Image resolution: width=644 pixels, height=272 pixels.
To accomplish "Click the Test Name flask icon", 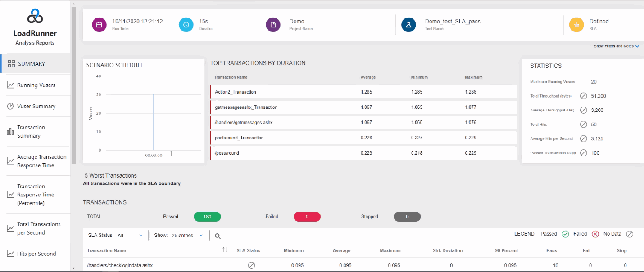I will tap(409, 25).
